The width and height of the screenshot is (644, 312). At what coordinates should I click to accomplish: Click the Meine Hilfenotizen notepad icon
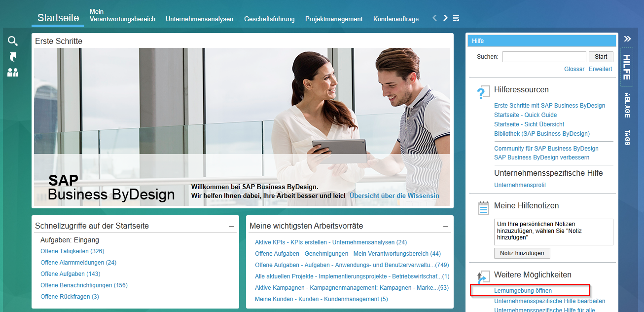[x=484, y=208]
